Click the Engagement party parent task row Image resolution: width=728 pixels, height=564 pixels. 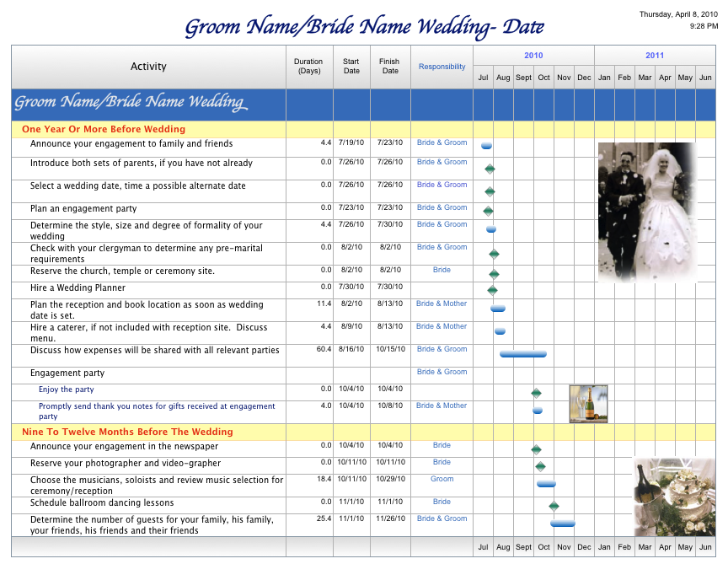click(67, 373)
